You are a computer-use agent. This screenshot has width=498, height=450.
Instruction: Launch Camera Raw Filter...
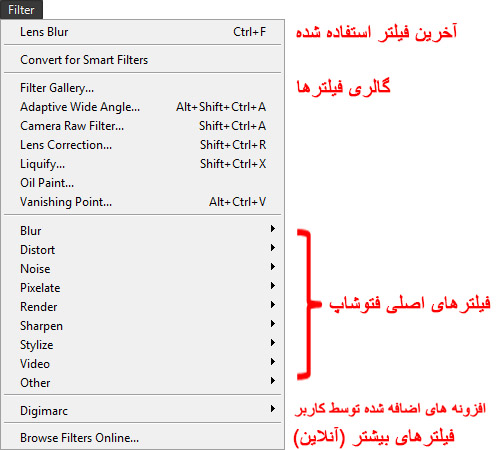click(x=143, y=126)
